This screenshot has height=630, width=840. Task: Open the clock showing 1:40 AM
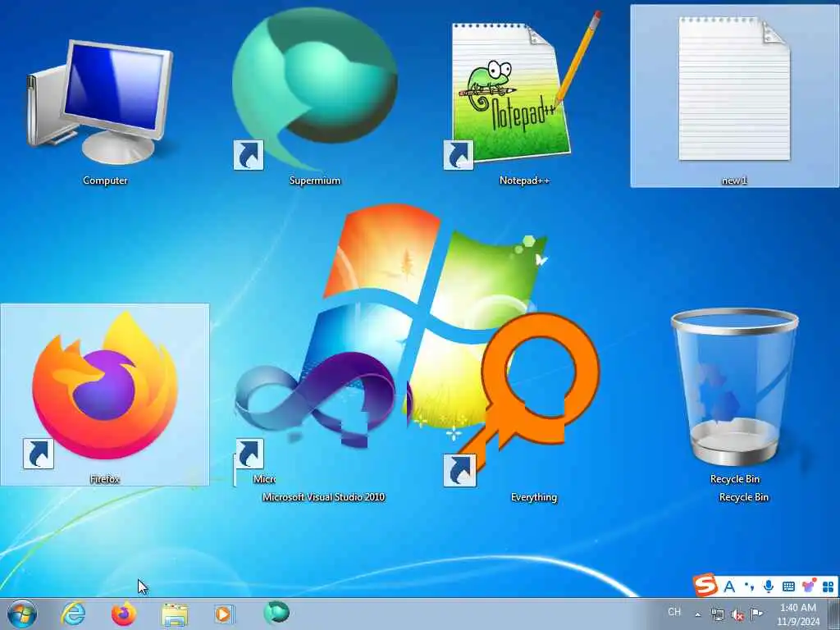[x=798, y=614]
